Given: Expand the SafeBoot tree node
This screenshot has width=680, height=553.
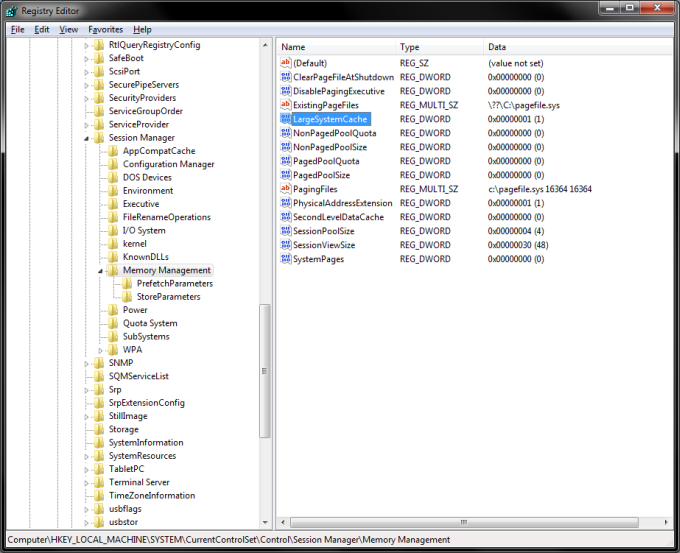Looking at the screenshot, I should coord(86,59).
